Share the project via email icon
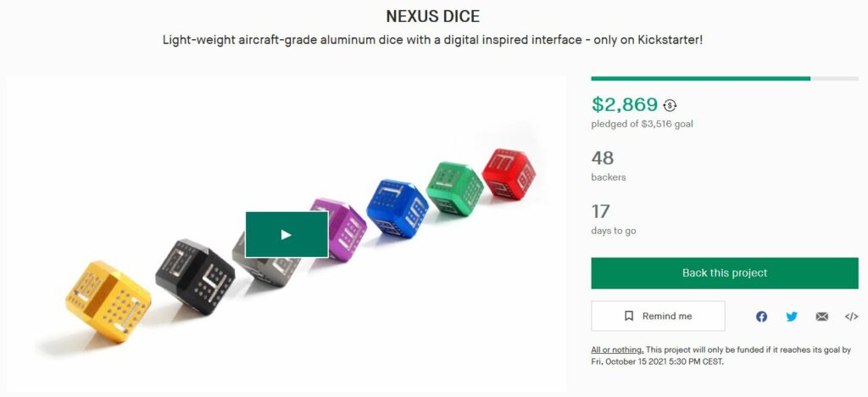 click(821, 316)
